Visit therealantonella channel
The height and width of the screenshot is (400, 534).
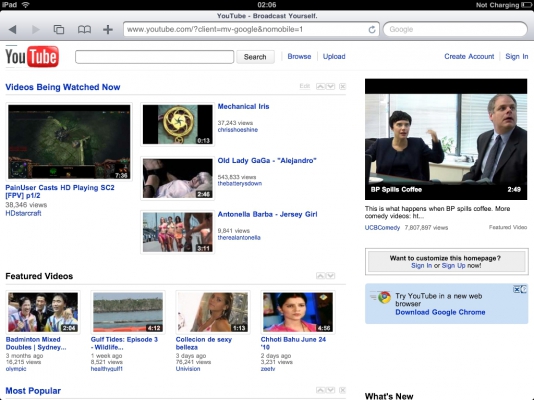pos(239,238)
